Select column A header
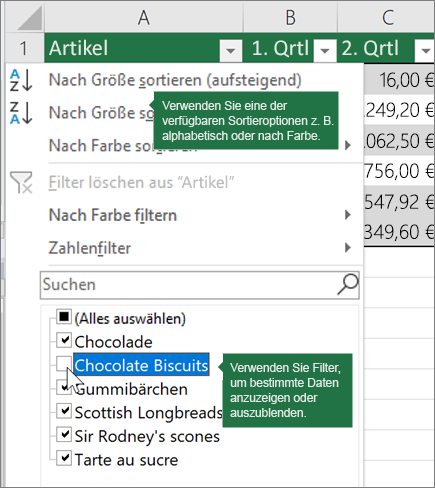Image resolution: width=435 pixels, height=488 pixels. (144, 17)
